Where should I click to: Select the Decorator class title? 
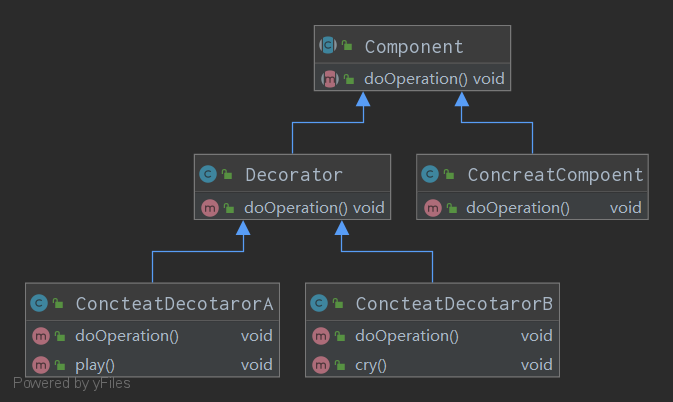click(x=293, y=175)
